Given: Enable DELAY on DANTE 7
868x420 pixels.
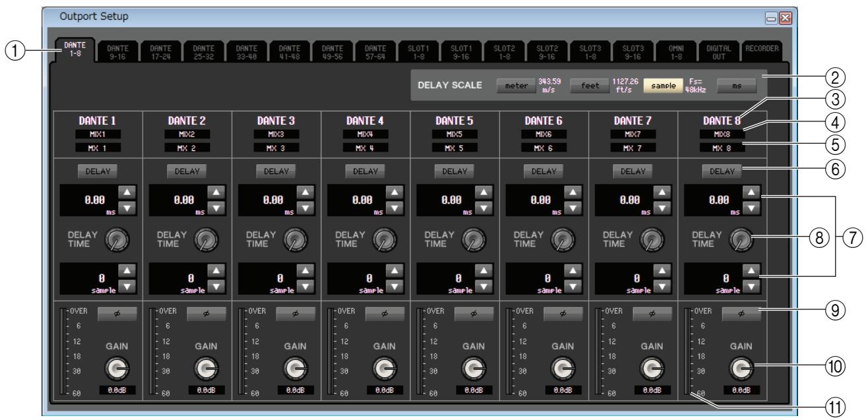Looking at the screenshot, I should tap(632, 171).
